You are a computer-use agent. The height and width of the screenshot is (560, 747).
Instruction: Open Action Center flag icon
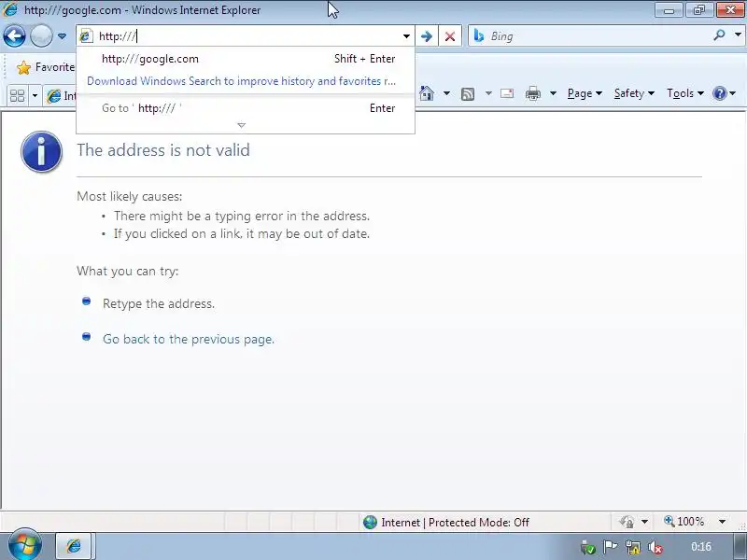click(611, 547)
